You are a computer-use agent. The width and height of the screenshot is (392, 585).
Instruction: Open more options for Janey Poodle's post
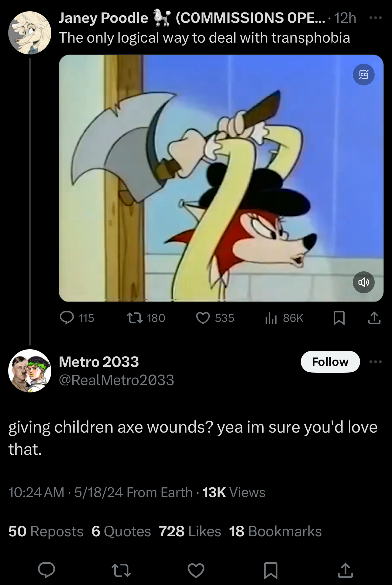coord(375,18)
